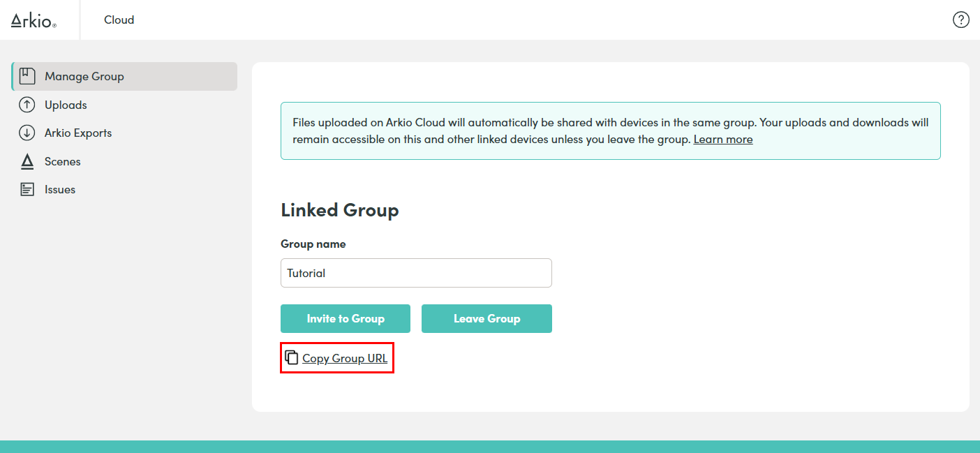The height and width of the screenshot is (453, 980).
Task: Click the info text about Arkio Cloud uploads
Action: click(611, 131)
